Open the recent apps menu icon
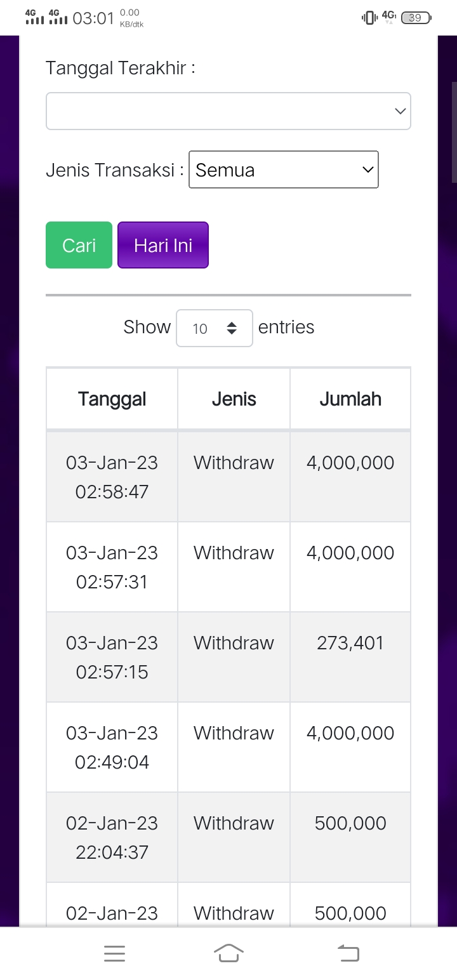The image size is (457, 980). (114, 953)
